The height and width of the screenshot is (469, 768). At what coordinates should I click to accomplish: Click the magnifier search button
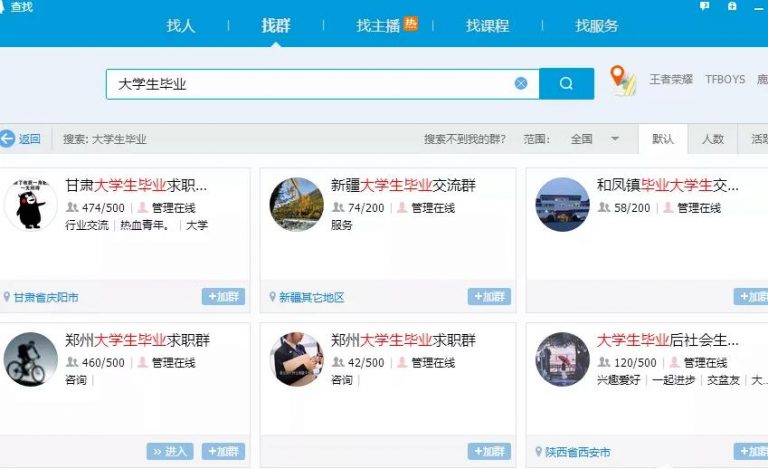click(x=566, y=84)
